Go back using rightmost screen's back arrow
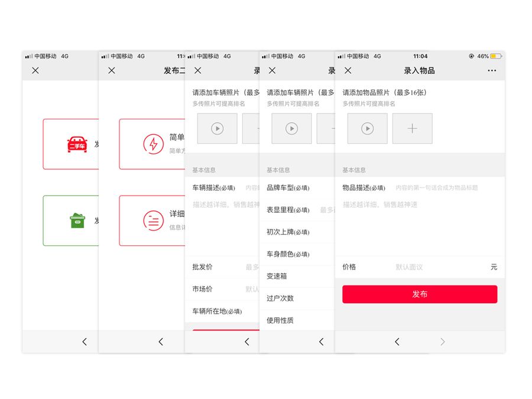The image size is (532, 399). click(397, 342)
